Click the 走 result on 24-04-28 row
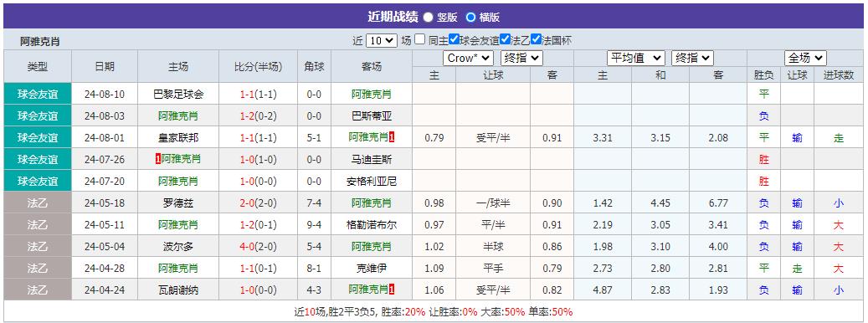Screen dimensions: 868x323 [x=797, y=269]
